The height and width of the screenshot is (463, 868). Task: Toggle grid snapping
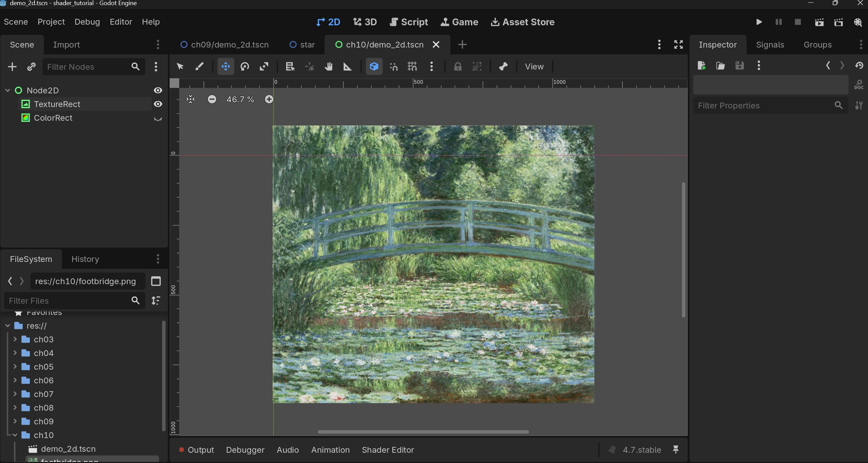click(x=412, y=66)
